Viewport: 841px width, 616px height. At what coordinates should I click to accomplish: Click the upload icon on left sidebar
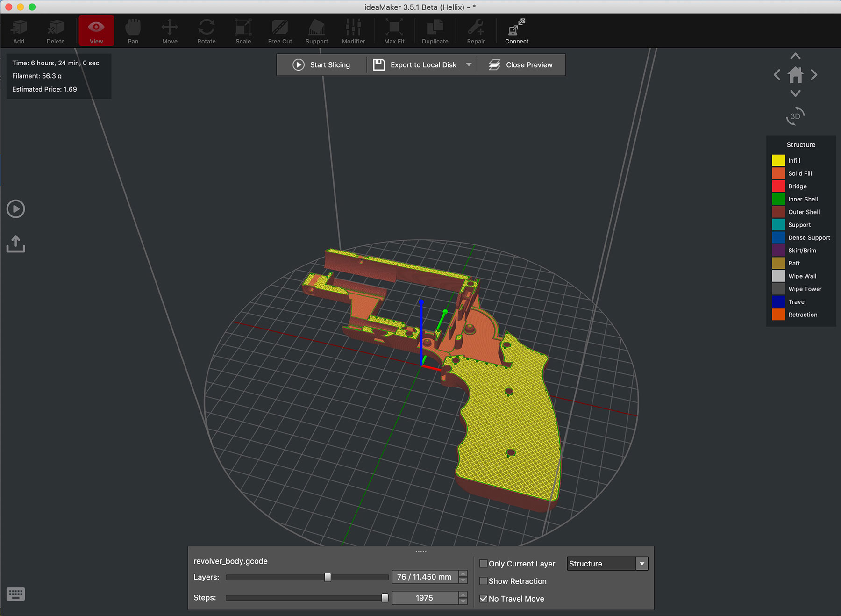point(16,244)
